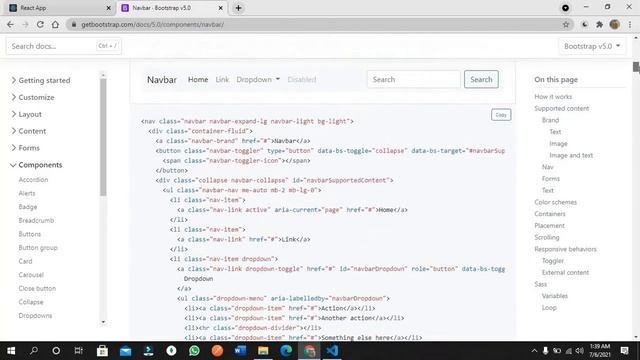
Task: Jump to External content section
Action: tap(565, 273)
